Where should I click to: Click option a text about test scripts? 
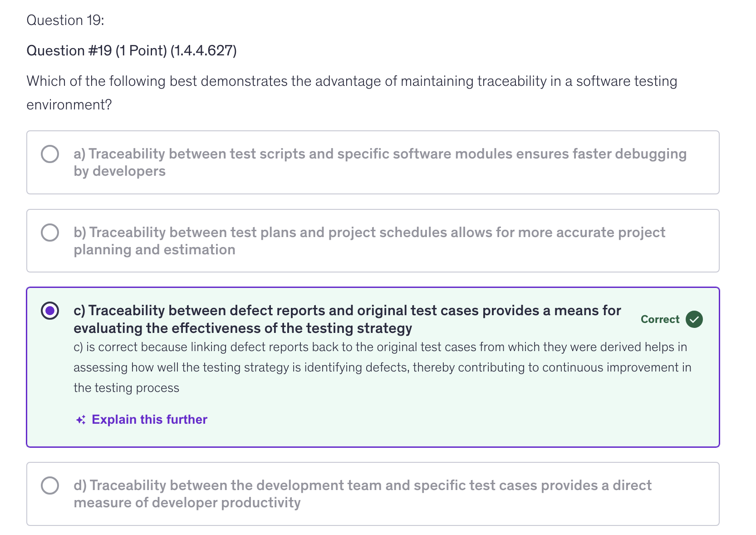pos(380,162)
